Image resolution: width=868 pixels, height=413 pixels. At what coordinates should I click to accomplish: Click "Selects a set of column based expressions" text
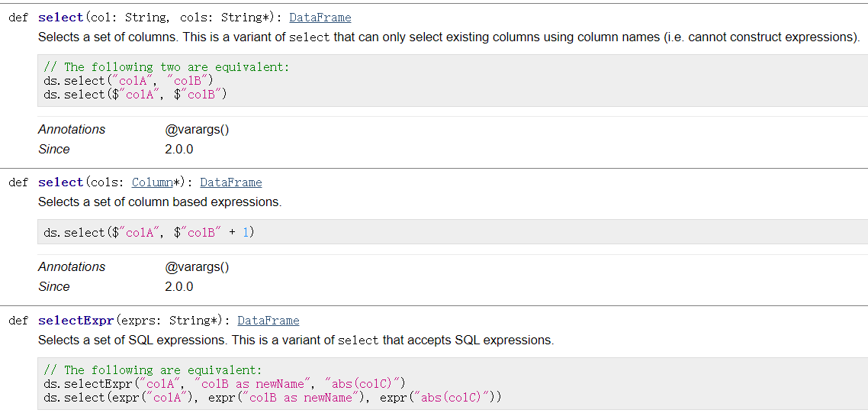(159, 202)
